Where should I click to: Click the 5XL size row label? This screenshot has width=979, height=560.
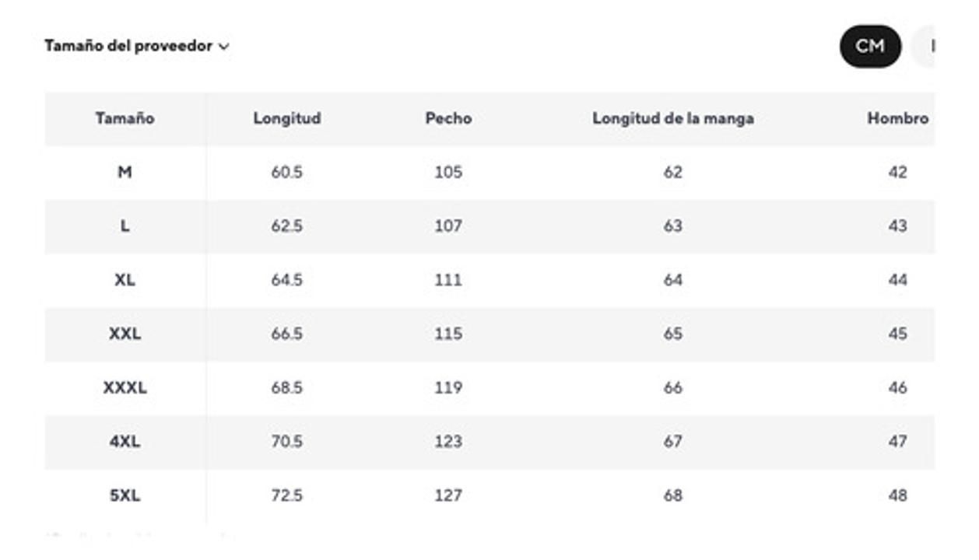(x=125, y=495)
